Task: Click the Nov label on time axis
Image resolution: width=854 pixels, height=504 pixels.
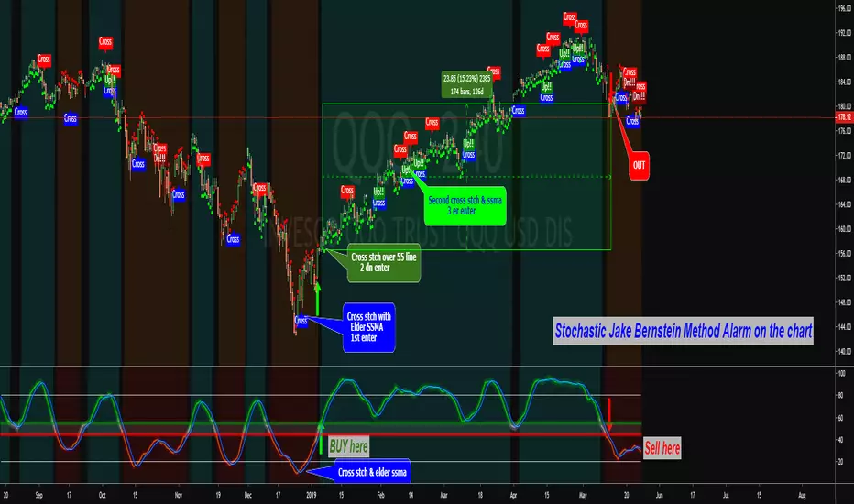Action: point(179,495)
